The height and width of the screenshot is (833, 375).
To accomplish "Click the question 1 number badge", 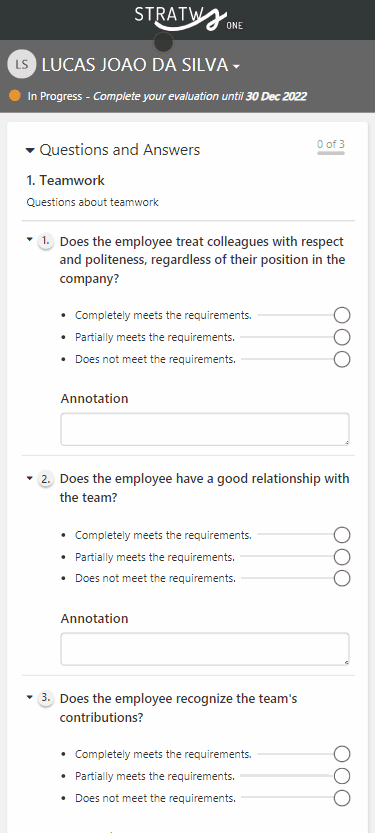I will click(x=46, y=242).
